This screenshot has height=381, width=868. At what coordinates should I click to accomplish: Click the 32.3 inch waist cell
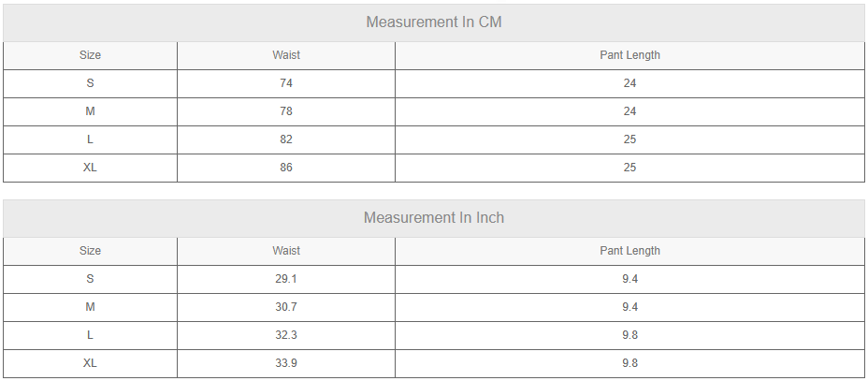pyautogui.click(x=286, y=335)
